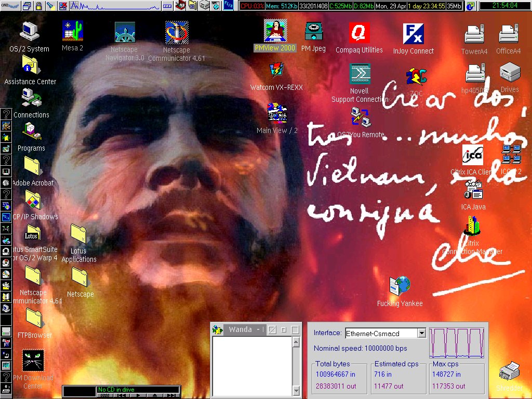The image size is (532, 399).
Task: Click the window list icon in WarpCenter
Action: pyautogui.click(x=28, y=5)
